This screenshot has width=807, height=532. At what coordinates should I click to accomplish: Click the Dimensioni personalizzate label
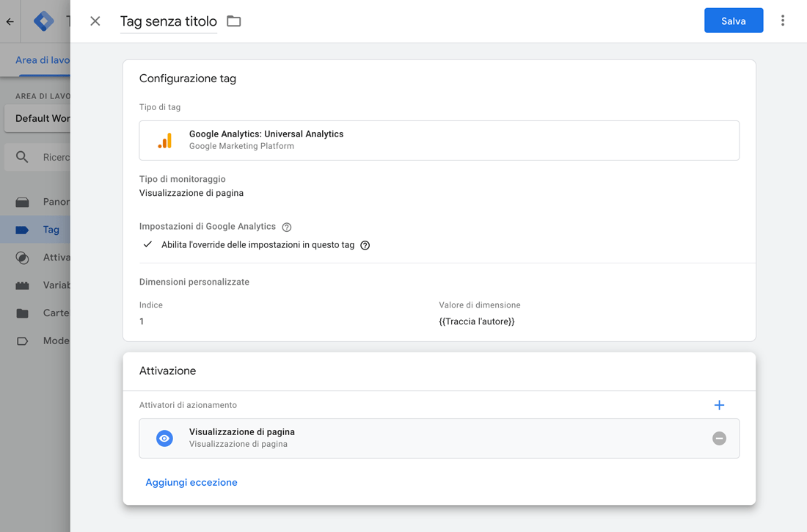point(194,283)
